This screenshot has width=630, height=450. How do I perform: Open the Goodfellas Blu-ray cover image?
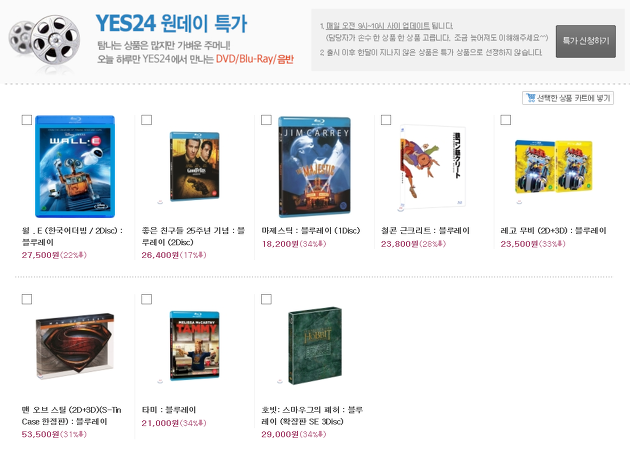coord(194,166)
